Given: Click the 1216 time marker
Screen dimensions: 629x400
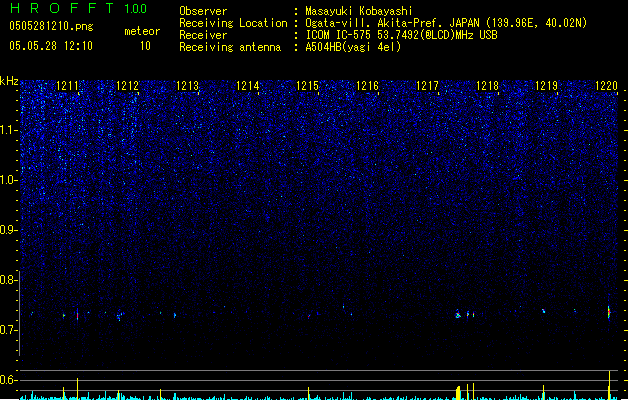Looking at the screenshot, I should pos(367,86).
